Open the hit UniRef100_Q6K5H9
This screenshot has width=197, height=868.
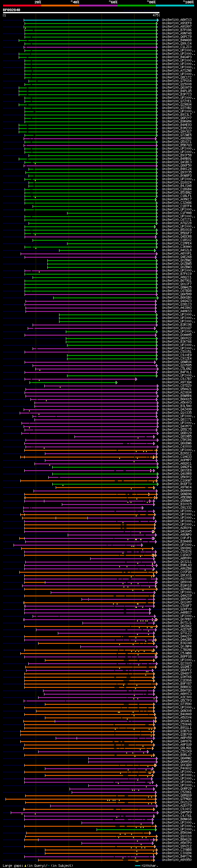pyautogui.click(x=177, y=294)
